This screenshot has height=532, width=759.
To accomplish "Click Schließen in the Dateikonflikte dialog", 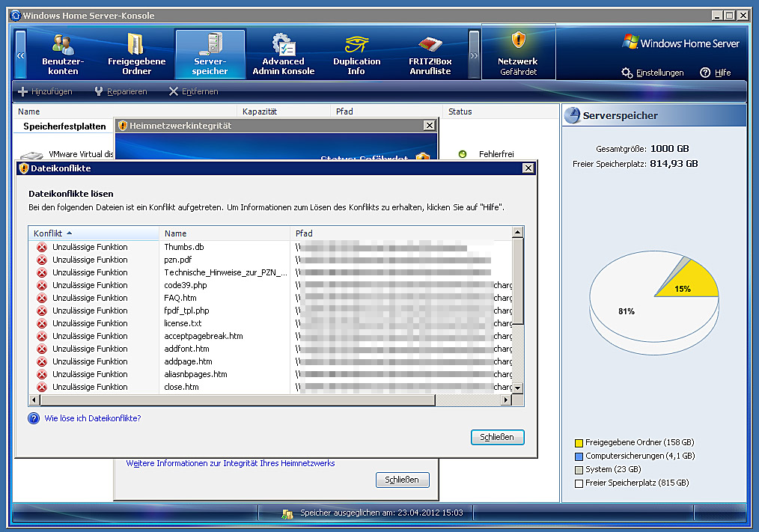I will [497, 437].
